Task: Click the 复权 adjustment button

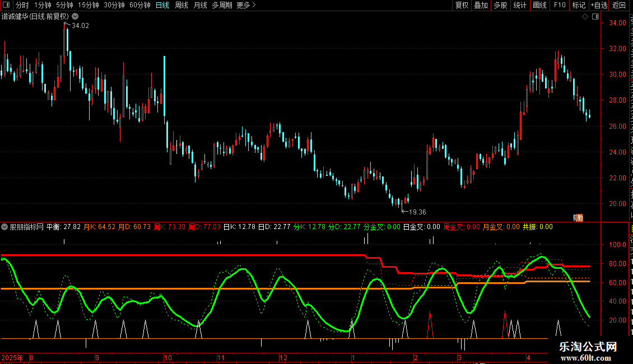Action: pos(462,5)
